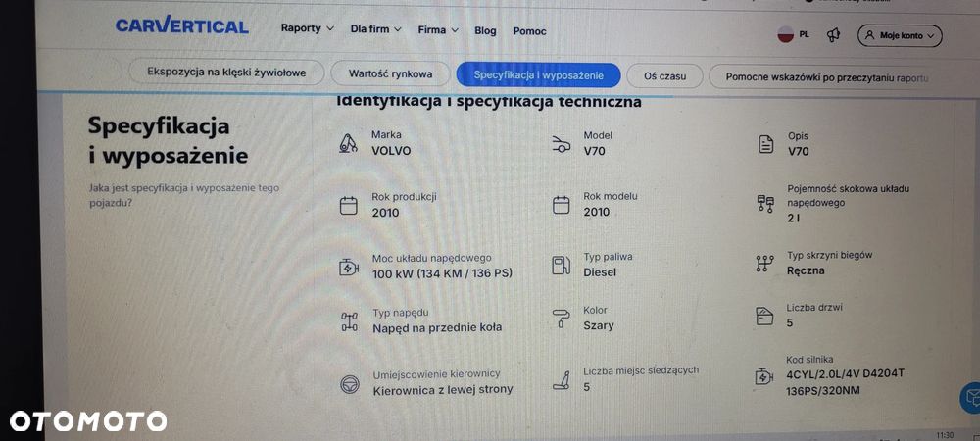Change language via PL flag selector
The width and height of the screenshot is (980, 441).
click(x=793, y=34)
